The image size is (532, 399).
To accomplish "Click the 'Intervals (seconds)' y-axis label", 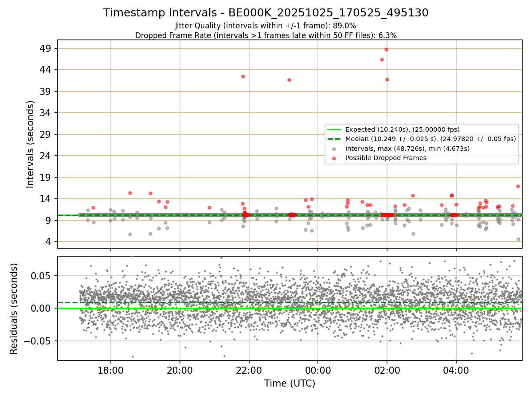I will pyautogui.click(x=30, y=144).
